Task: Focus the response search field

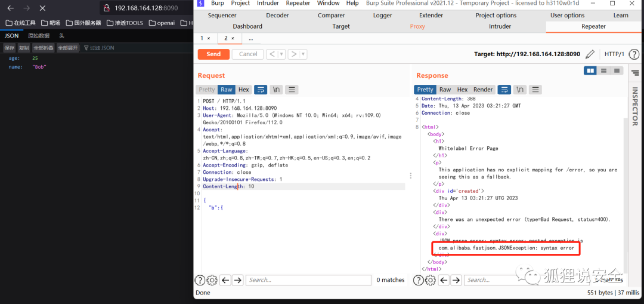Action: pos(527,280)
